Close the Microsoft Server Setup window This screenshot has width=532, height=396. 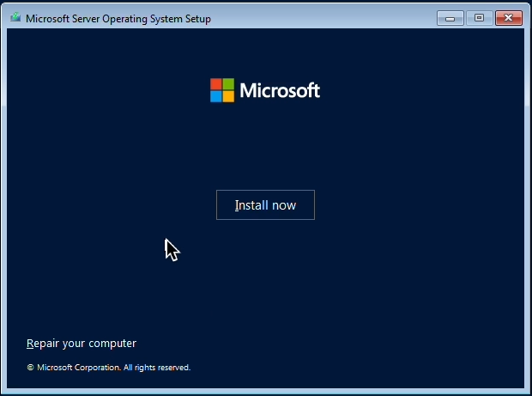pos(508,18)
